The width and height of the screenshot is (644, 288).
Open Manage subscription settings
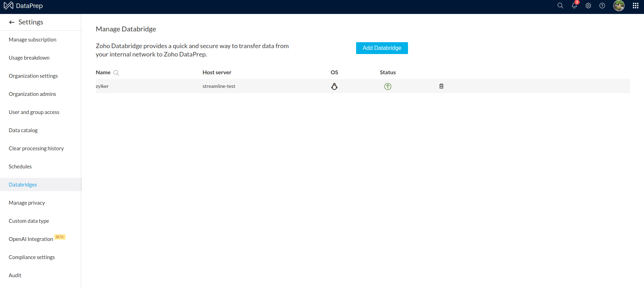32,40
